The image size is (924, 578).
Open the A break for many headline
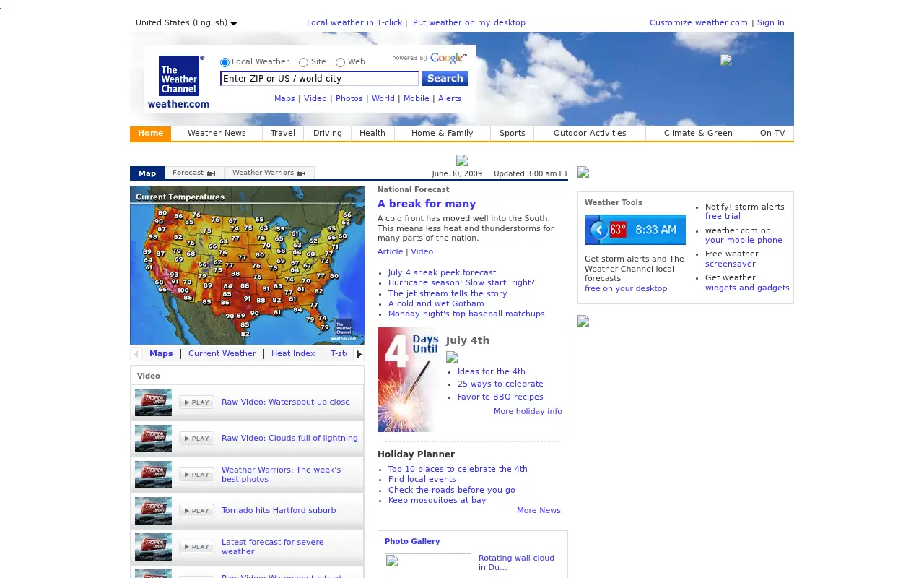tap(427, 204)
